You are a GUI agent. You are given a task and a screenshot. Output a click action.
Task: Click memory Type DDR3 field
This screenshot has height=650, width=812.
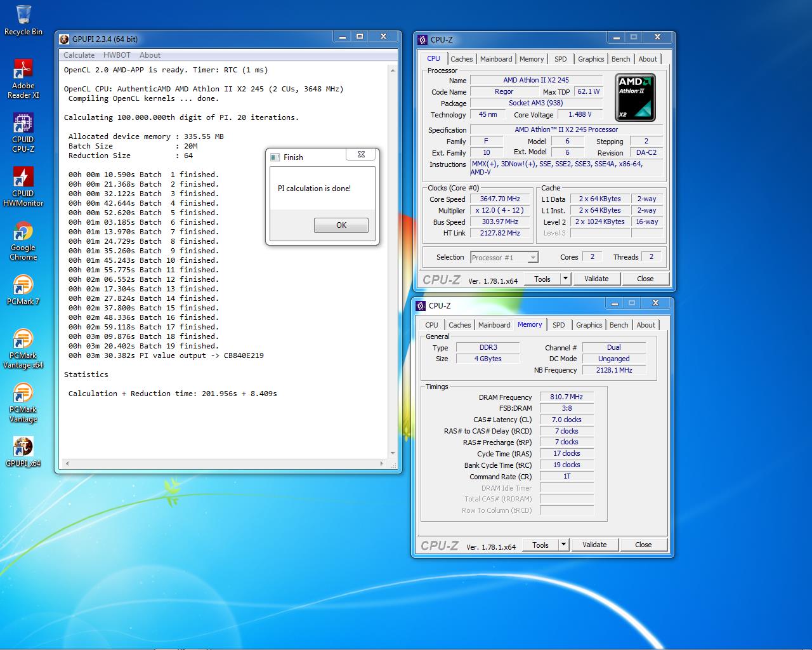[488, 347]
